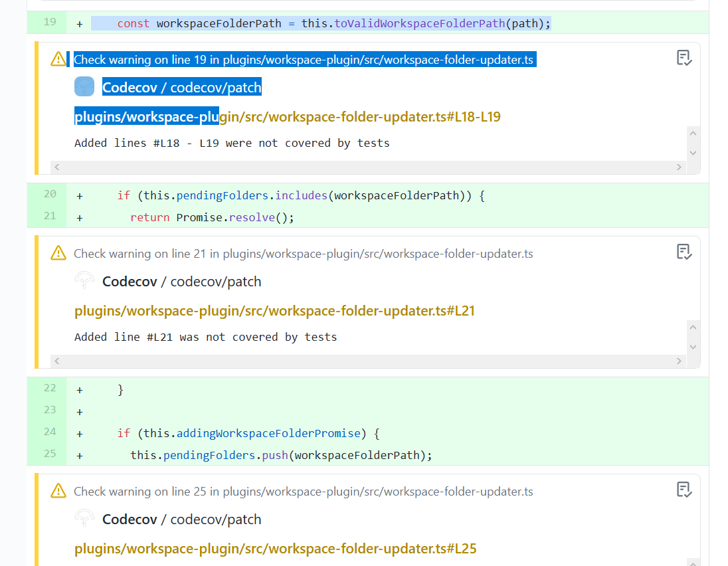Screen dimensions: 728x566
Task: Click 'Check warning on line 19' heading text
Action: 304,59
